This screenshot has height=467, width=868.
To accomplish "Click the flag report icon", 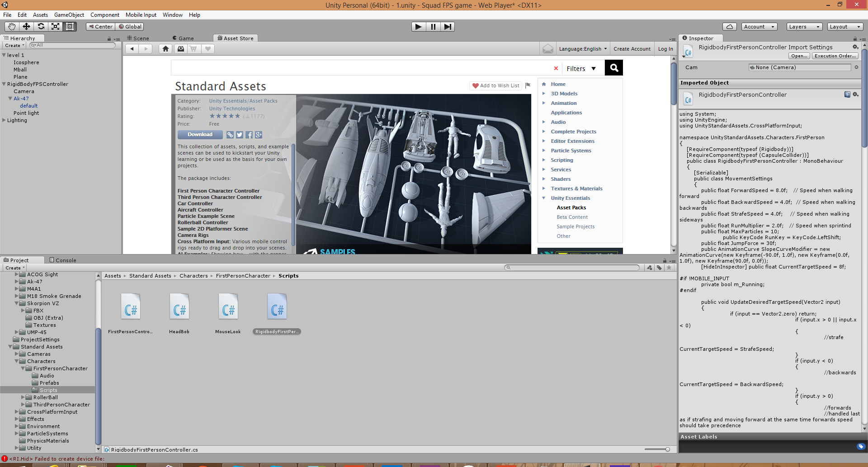I will pyautogui.click(x=528, y=85).
